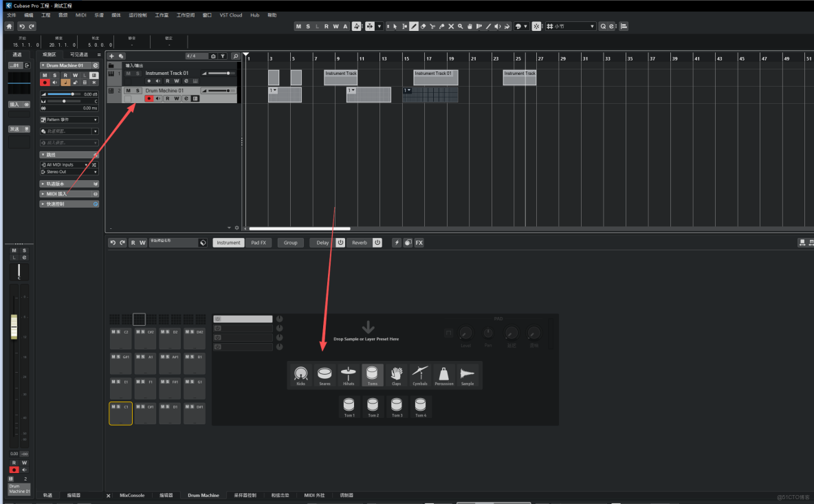814x504 pixels.
Task: Open the Hub menu
Action: pyautogui.click(x=255, y=15)
